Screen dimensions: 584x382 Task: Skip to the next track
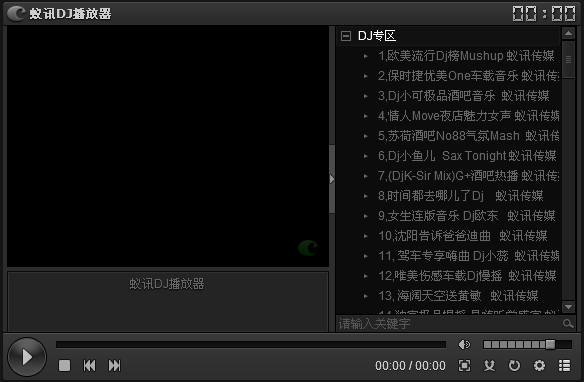pos(114,365)
